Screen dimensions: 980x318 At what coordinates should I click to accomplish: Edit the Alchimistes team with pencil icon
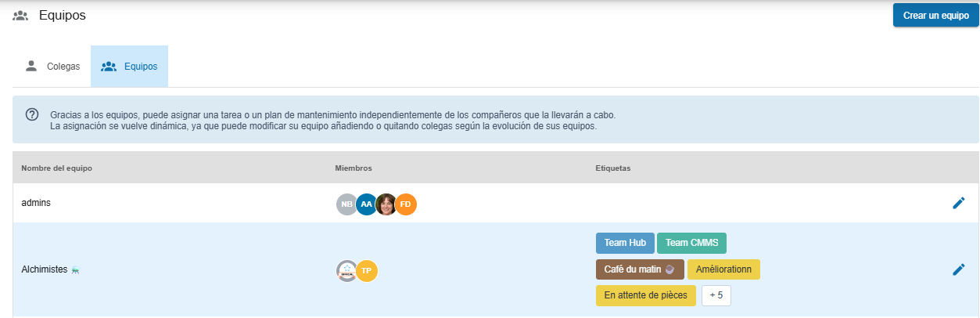tap(958, 269)
